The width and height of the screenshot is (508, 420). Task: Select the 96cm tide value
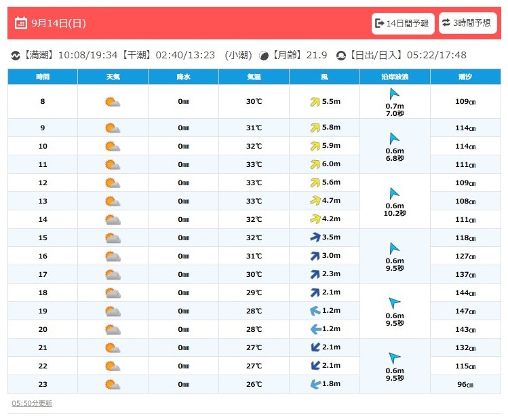(465, 384)
